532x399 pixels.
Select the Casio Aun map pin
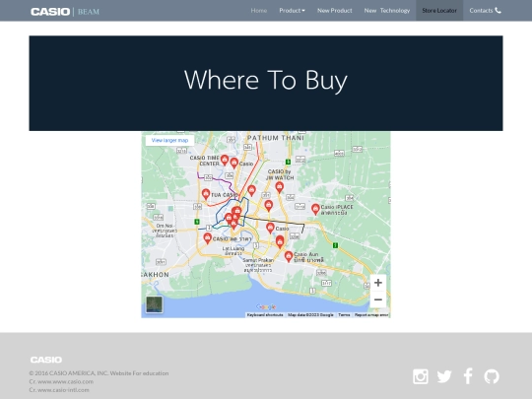pyautogui.click(x=289, y=256)
